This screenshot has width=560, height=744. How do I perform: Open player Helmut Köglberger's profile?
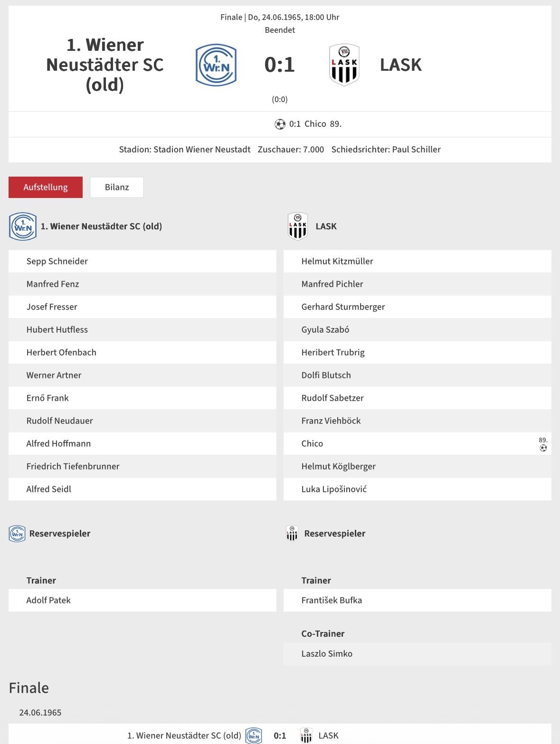(x=338, y=466)
